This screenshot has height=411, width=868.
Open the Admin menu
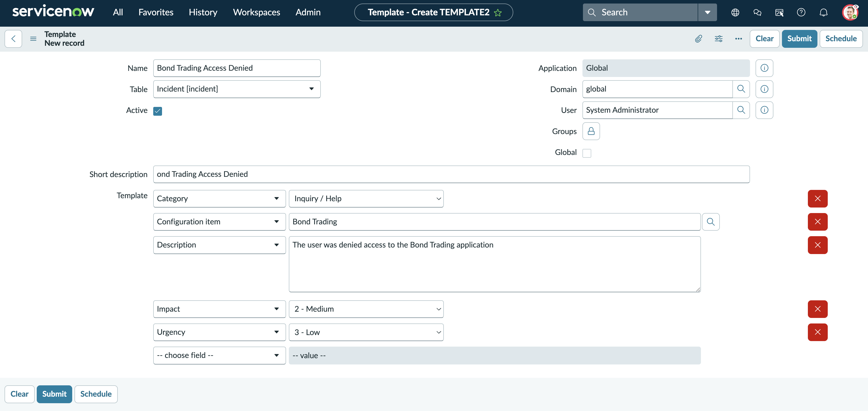point(308,13)
